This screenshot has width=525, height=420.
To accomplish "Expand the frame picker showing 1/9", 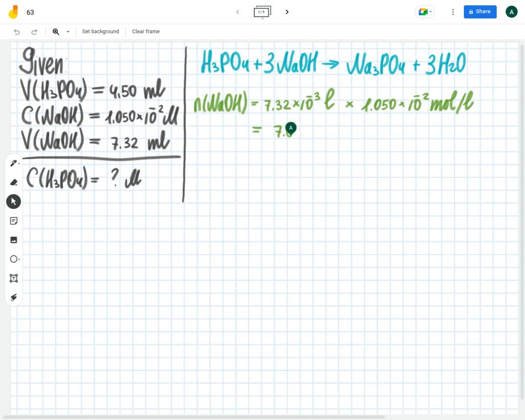I will (x=262, y=11).
